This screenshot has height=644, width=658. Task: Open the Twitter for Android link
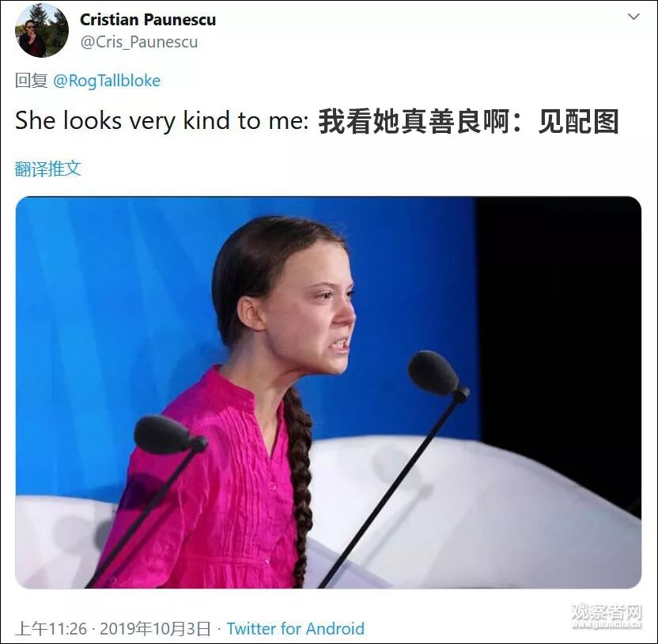[296, 628]
